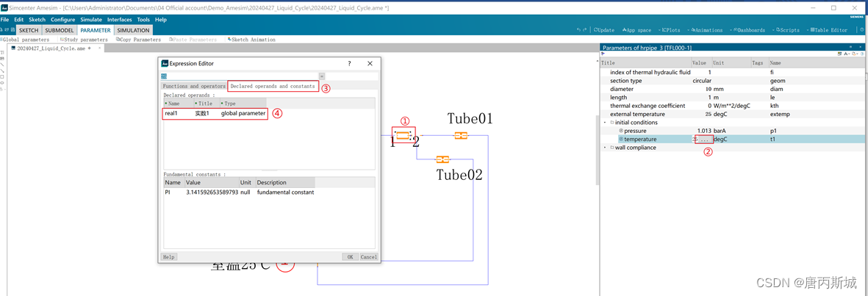Open Global parameters

25,40
